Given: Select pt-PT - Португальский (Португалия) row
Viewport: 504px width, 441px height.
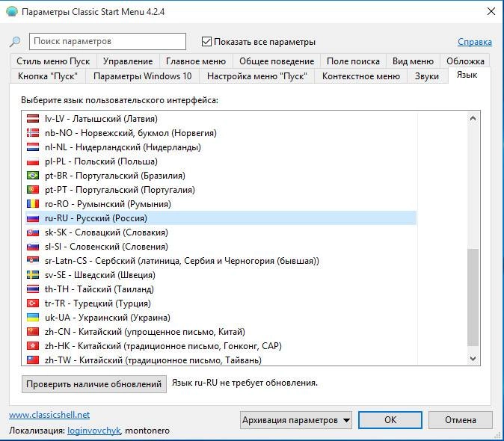Looking at the screenshot, I should pos(221,190).
